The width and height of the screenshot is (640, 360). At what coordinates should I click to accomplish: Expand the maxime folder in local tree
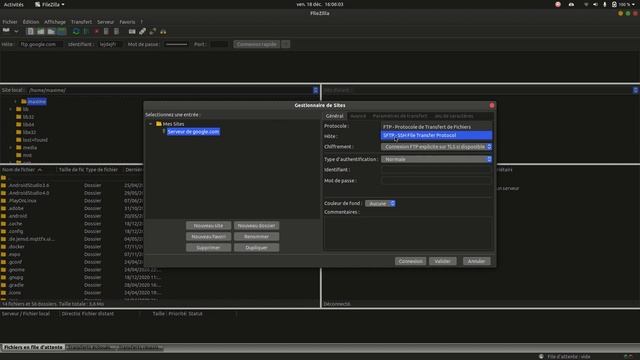coord(16,102)
